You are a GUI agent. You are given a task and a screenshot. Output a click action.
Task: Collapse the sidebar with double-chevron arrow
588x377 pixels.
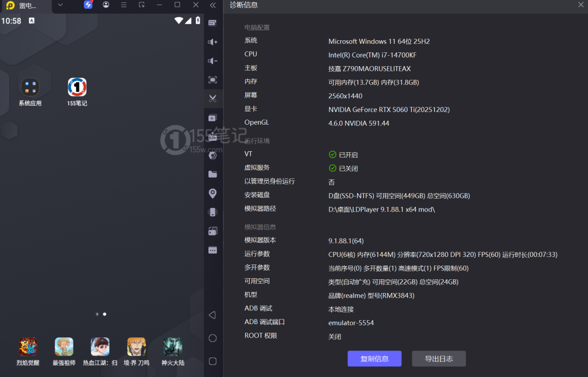(213, 5)
